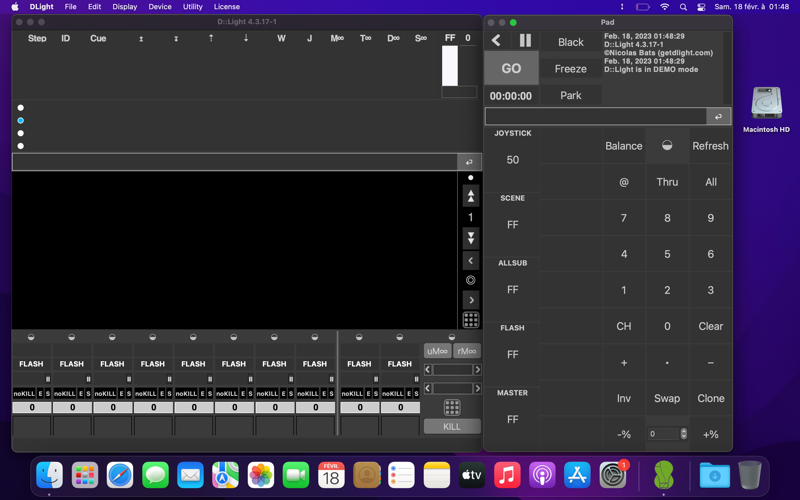Screen dimensions: 800x500
Task: Click the double up arrow icon
Action: (470, 196)
